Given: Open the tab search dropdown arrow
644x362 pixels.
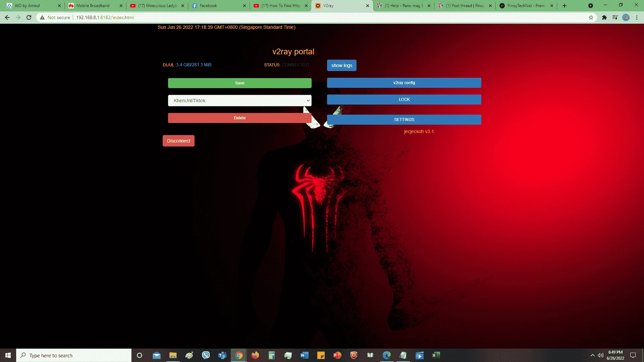Looking at the screenshot, I should pos(591,6).
